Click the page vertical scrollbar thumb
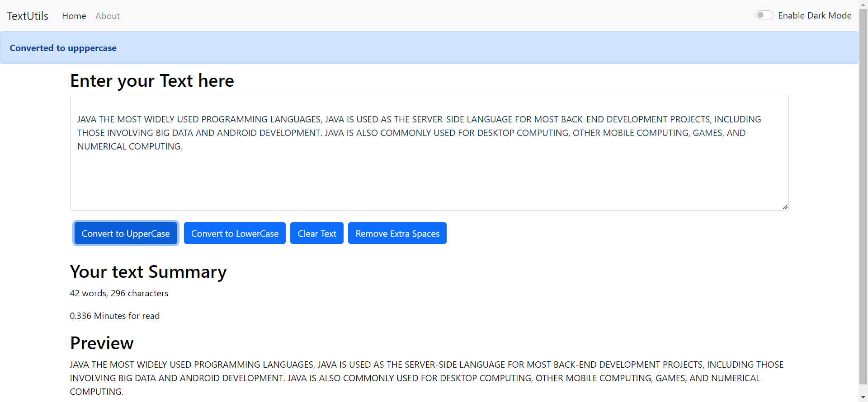 pyautogui.click(x=863, y=196)
